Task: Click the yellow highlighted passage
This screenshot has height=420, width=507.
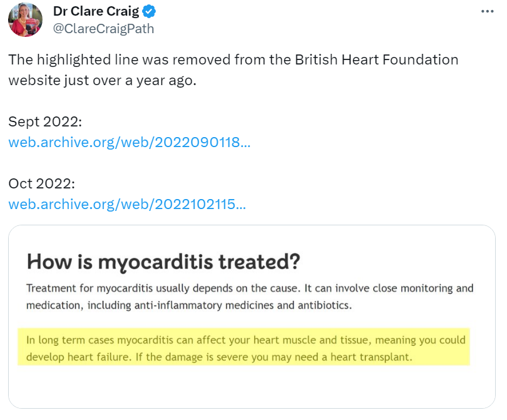Action: (243, 349)
